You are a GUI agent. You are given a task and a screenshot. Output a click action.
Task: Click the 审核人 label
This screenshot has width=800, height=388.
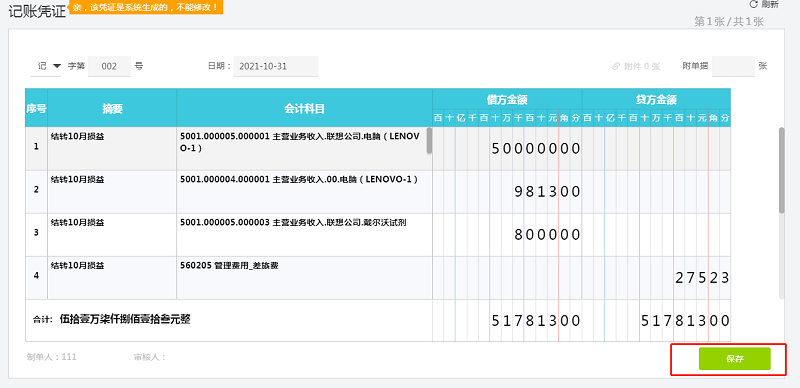(x=149, y=357)
